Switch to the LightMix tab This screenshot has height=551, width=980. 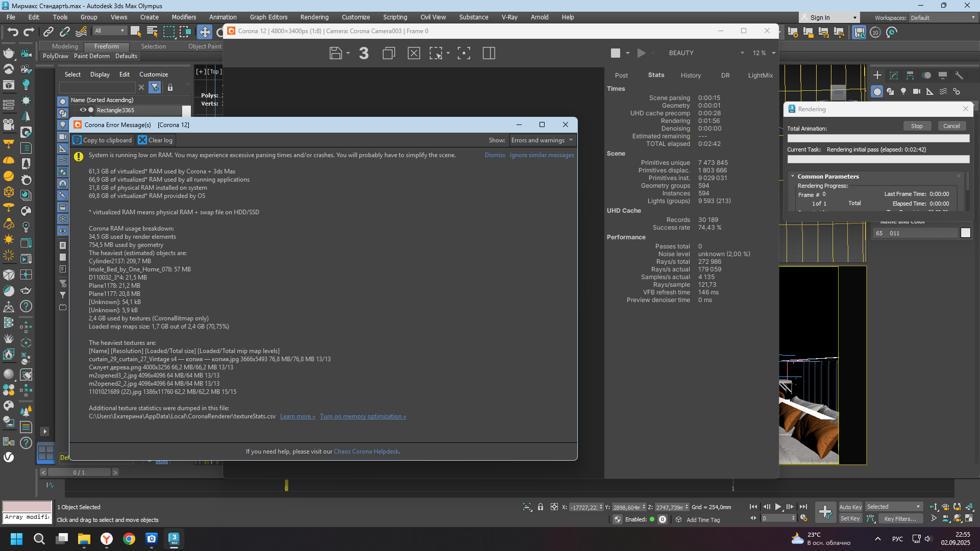760,76
